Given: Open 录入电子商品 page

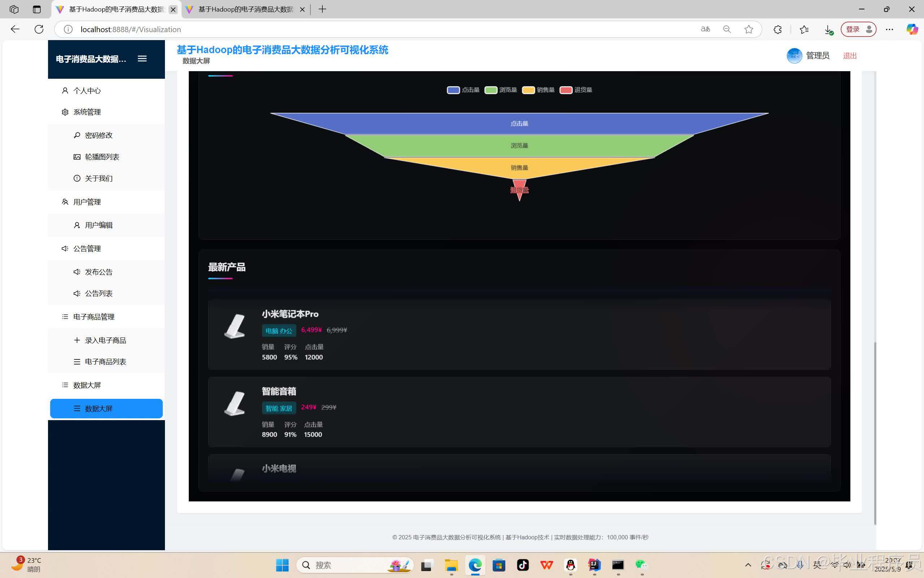Looking at the screenshot, I should (106, 340).
